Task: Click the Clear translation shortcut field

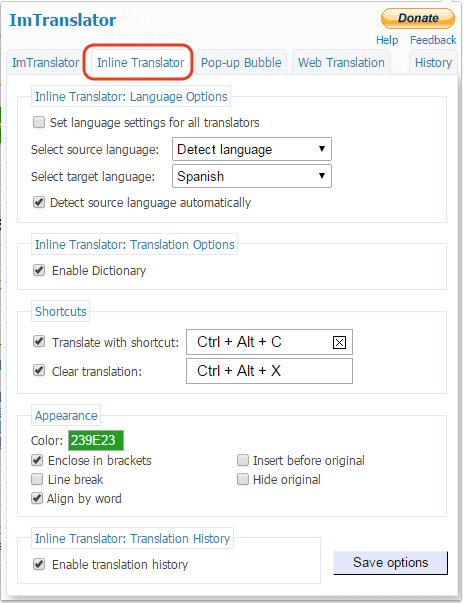Action: pyautogui.click(x=269, y=371)
